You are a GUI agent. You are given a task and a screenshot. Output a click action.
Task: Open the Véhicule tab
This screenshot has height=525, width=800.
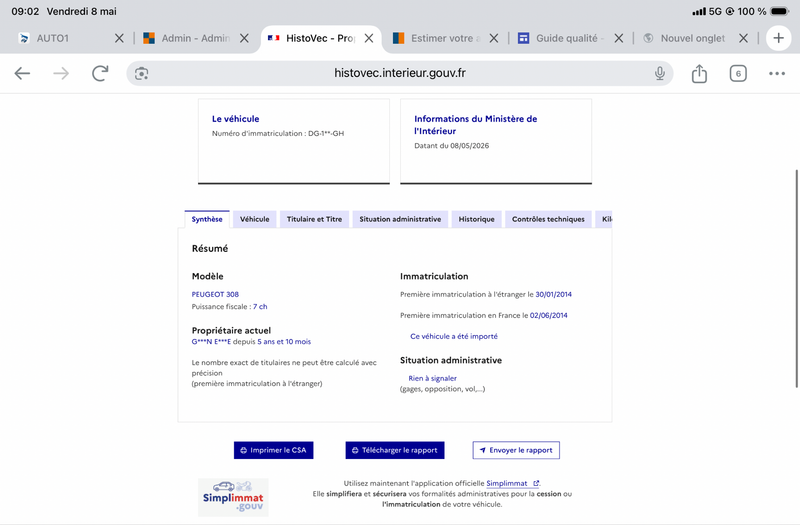[255, 219]
